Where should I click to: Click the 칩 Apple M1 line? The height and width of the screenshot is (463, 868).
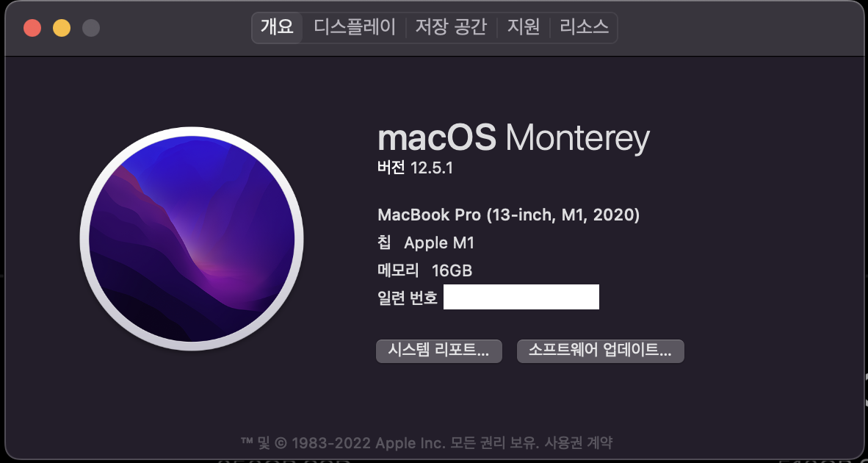click(x=426, y=243)
